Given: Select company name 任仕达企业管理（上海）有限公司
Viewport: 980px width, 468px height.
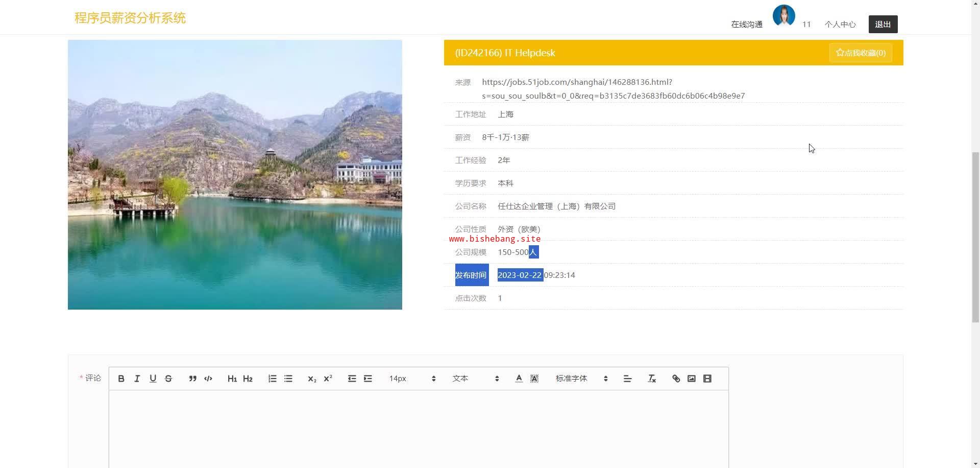Looking at the screenshot, I should (556, 206).
